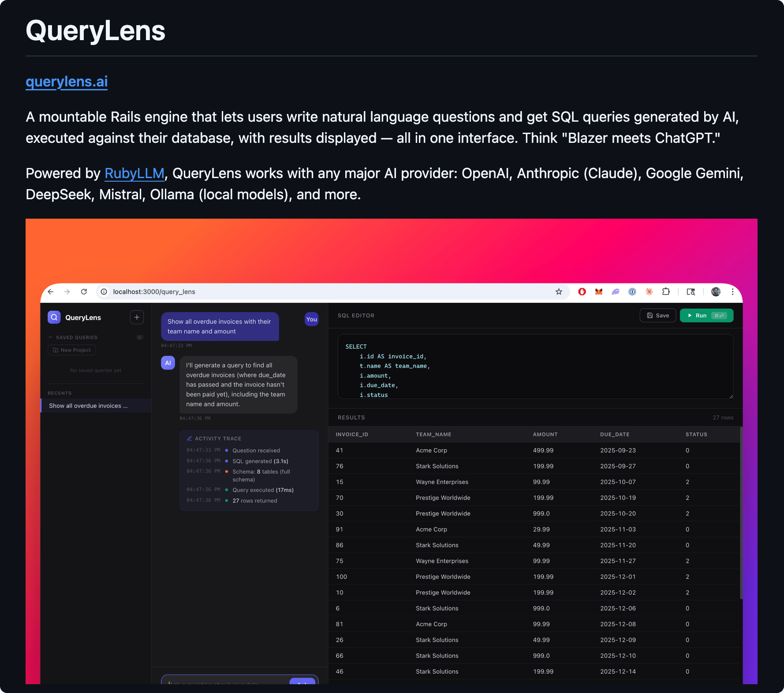Click the 'Schema: 8 tables' trace entry
Viewport: 784px width, 693px height.
pyautogui.click(x=261, y=476)
